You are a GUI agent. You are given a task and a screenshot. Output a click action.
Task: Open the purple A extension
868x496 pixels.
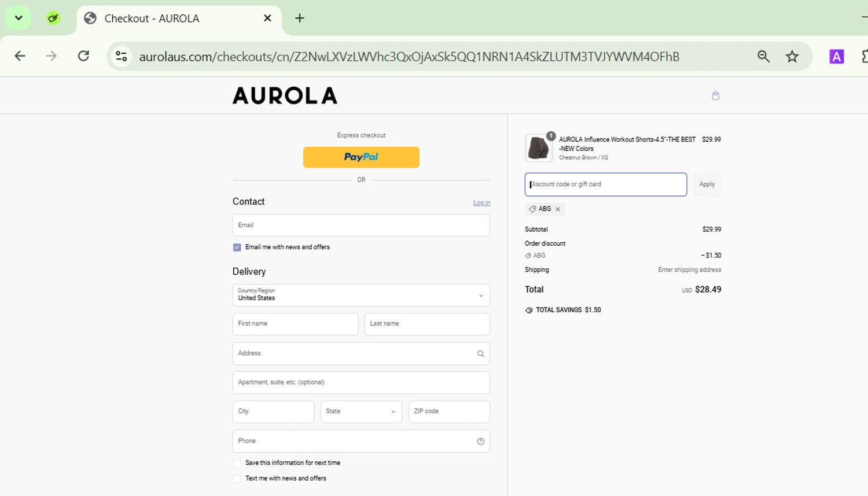[836, 56]
